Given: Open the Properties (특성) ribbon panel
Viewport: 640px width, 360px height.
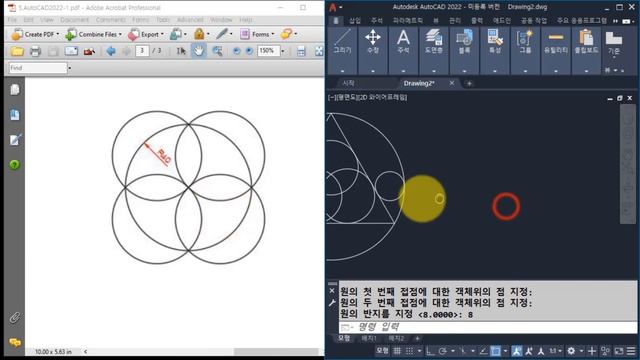Looking at the screenshot, I should 495,50.
